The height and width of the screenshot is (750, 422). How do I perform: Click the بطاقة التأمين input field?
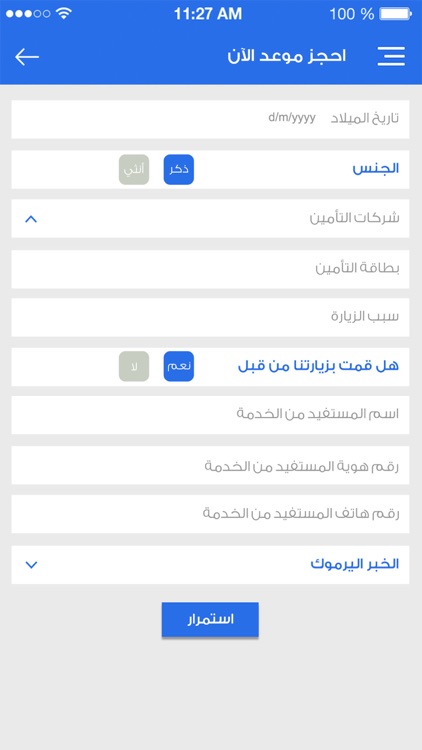pyautogui.click(x=211, y=269)
